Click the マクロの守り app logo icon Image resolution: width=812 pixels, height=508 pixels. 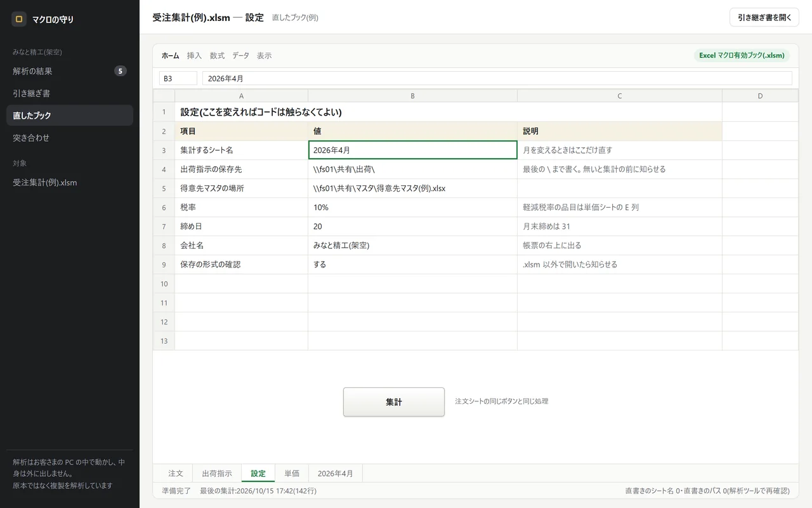click(19, 19)
